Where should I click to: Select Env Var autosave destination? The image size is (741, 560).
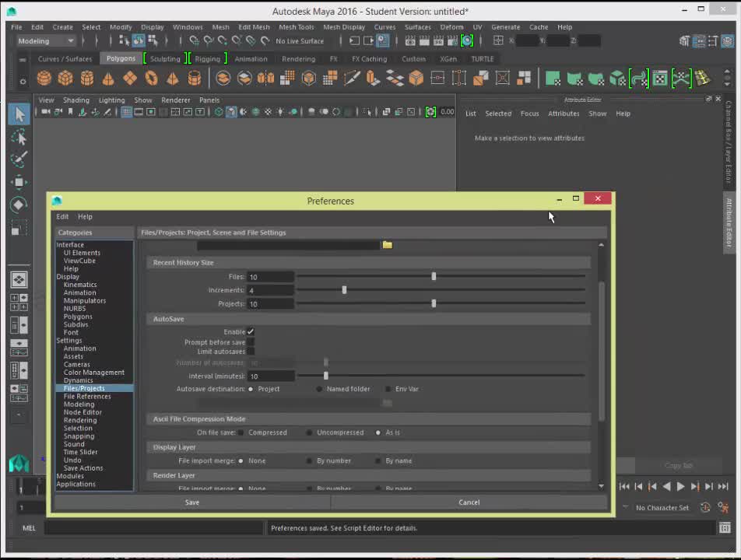pos(388,389)
